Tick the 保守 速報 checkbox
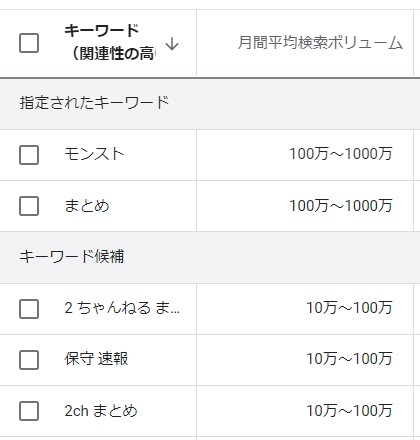Viewport: 420px width, 440px height. click(29, 360)
